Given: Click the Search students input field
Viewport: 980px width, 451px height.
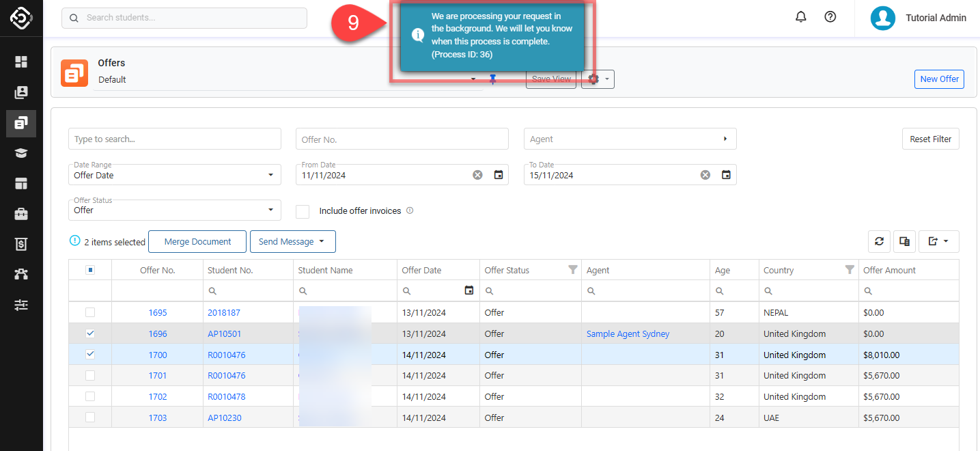Looking at the screenshot, I should coord(184,18).
